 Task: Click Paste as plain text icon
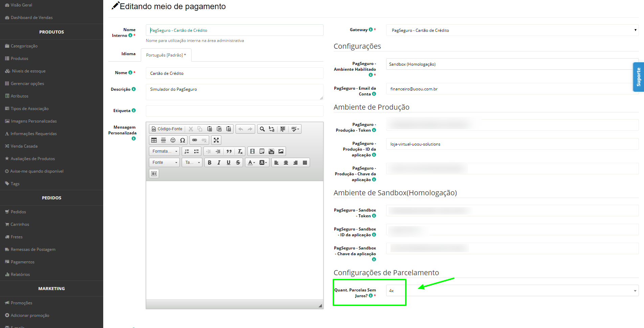(x=219, y=129)
